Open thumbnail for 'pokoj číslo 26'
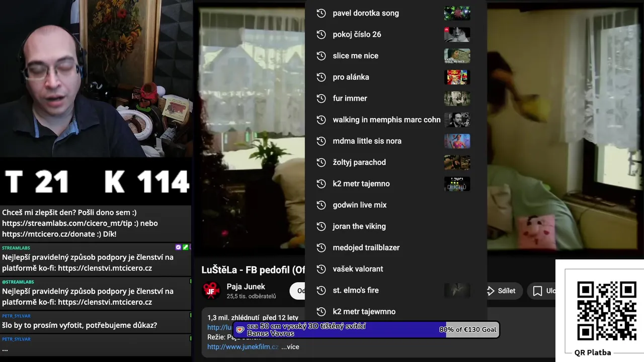 click(457, 34)
